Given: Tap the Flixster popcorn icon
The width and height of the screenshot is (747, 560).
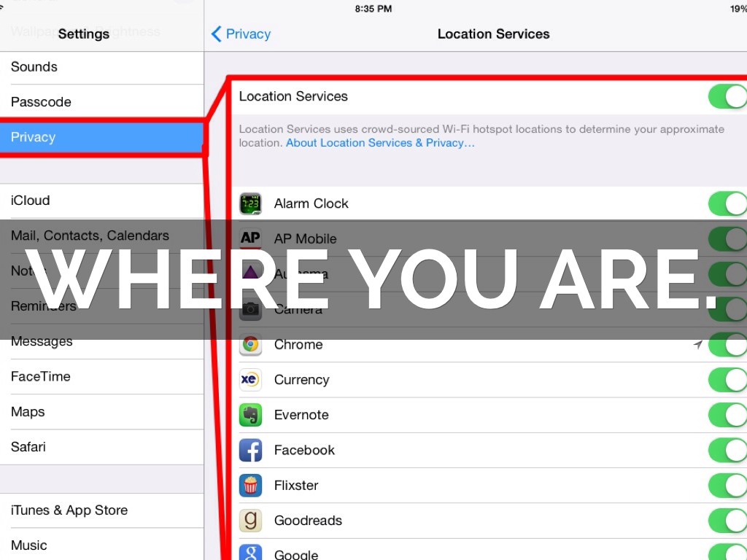Looking at the screenshot, I should (x=250, y=485).
